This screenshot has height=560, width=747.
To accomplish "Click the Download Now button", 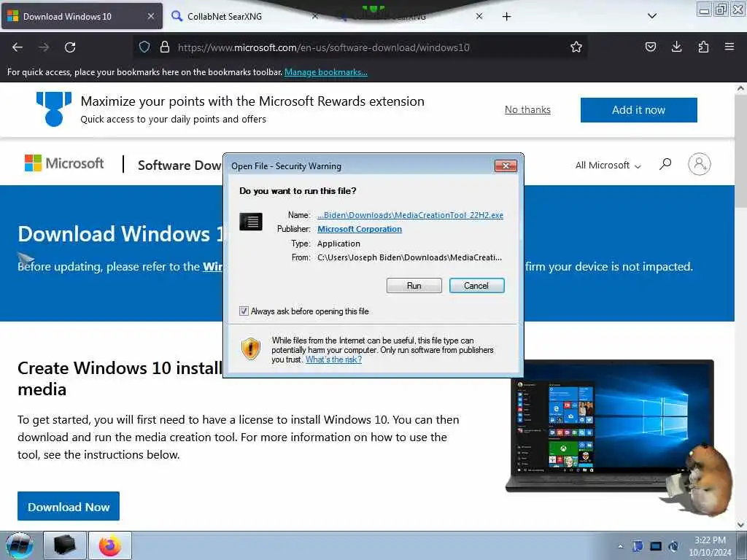I will click(69, 506).
